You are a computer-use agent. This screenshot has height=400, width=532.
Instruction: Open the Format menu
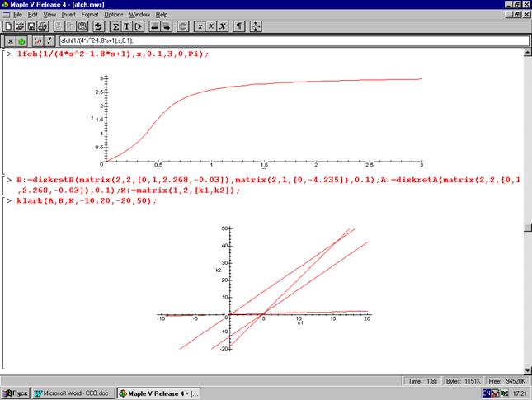[90, 15]
